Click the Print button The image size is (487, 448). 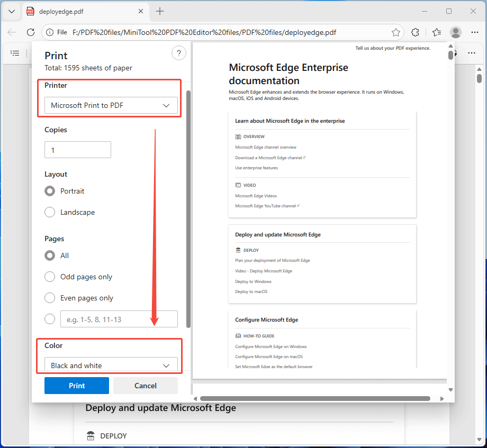point(76,386)
